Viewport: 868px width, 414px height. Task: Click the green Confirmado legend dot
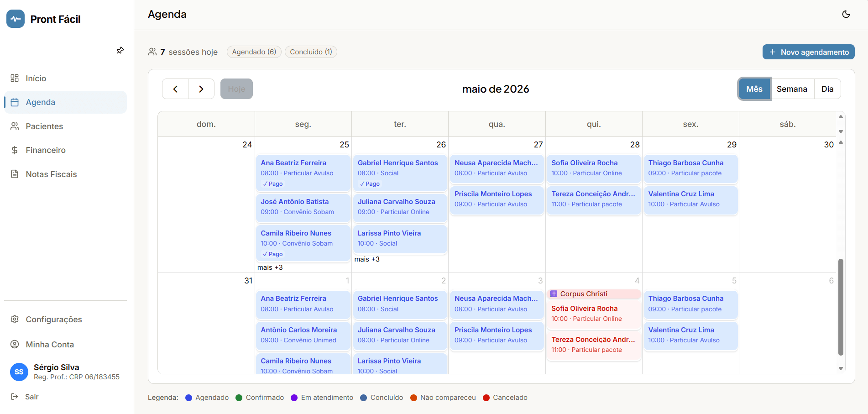[x=239, y=398]
